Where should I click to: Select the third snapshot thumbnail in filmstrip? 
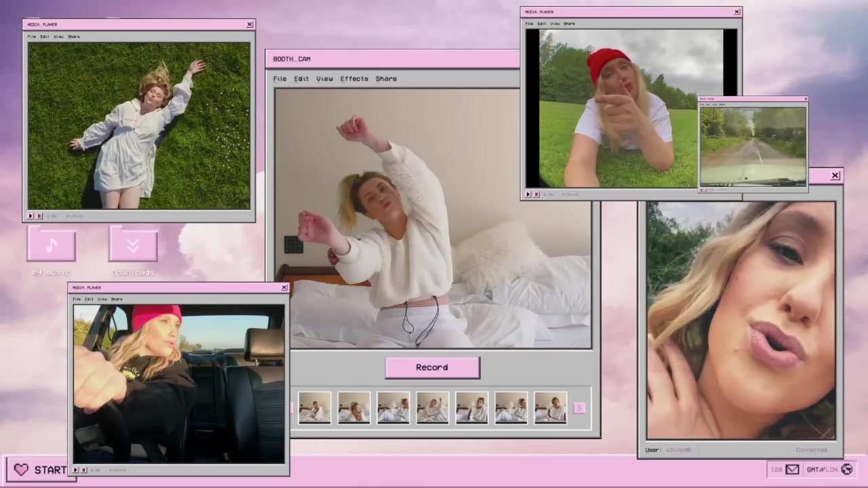[393, 408]
